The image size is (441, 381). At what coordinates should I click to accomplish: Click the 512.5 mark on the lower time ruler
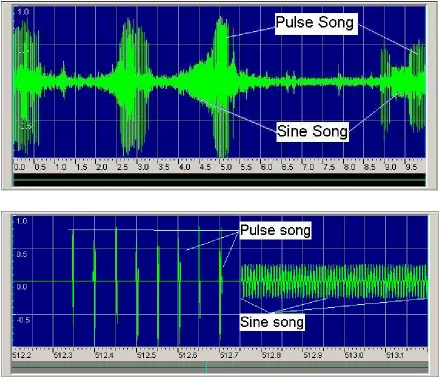(x=146, y=356)
